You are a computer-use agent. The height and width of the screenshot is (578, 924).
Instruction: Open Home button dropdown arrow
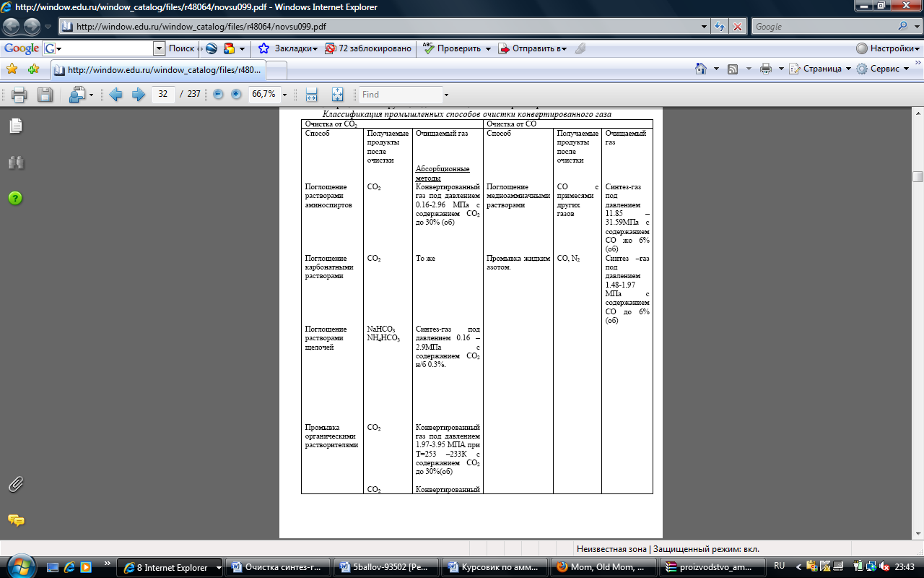[x=716, y=69]
